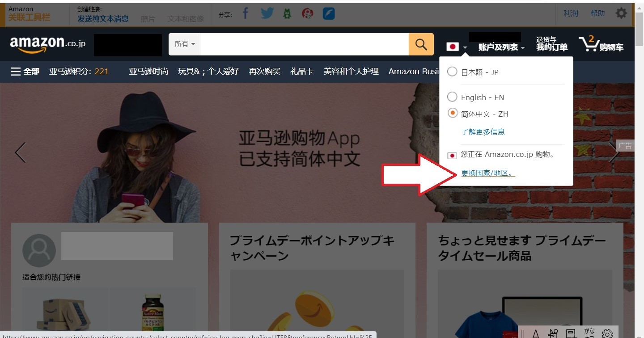Expand the 账户及列表 account dropdown
Screen dimensions: 644x338
click(x=501, y=47)
